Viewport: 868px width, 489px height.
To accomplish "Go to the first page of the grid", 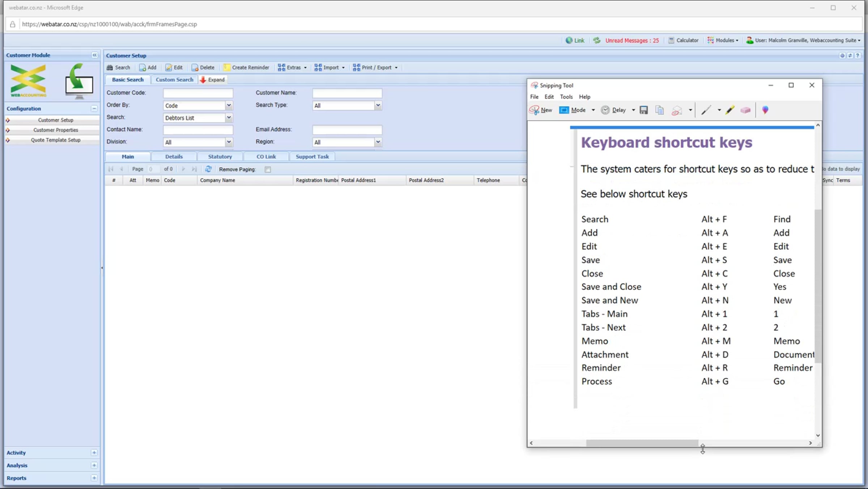I will point(111,169).
